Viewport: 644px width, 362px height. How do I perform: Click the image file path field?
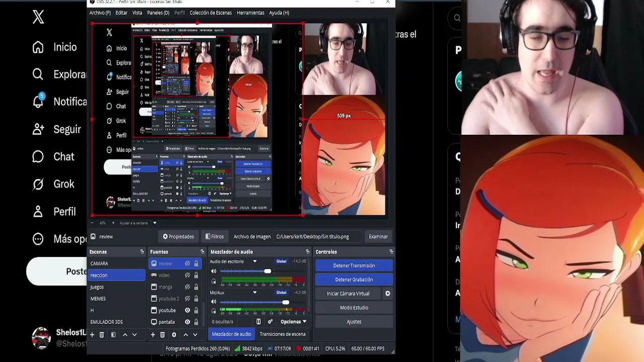(318, 236)
